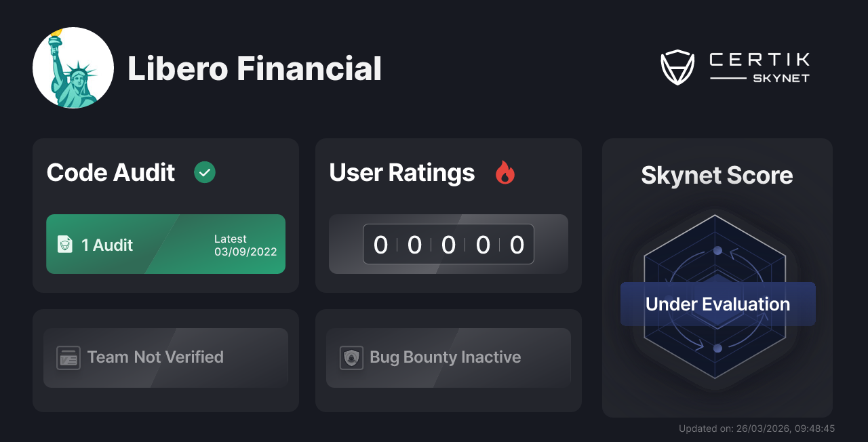The width and height of the screenshot is (868, 442).
Task: Expand the User Ratings panel
Action: (x=448, y=215)
